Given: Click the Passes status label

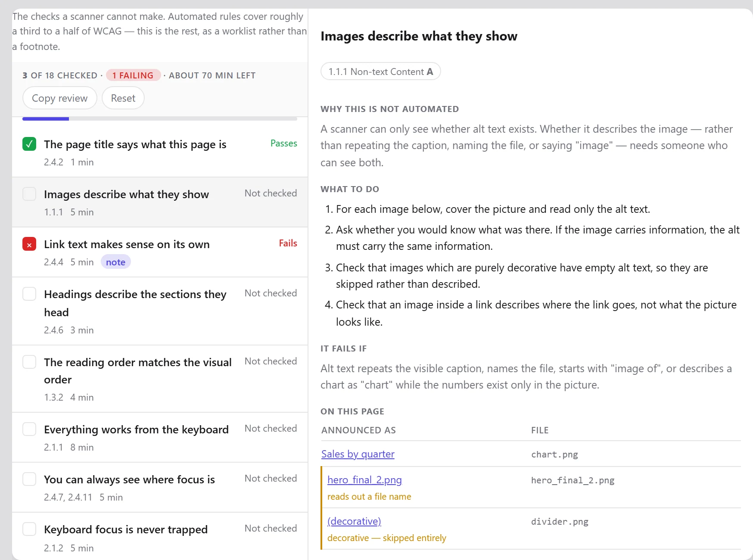Looking at the screenshot, I should 284,143.
